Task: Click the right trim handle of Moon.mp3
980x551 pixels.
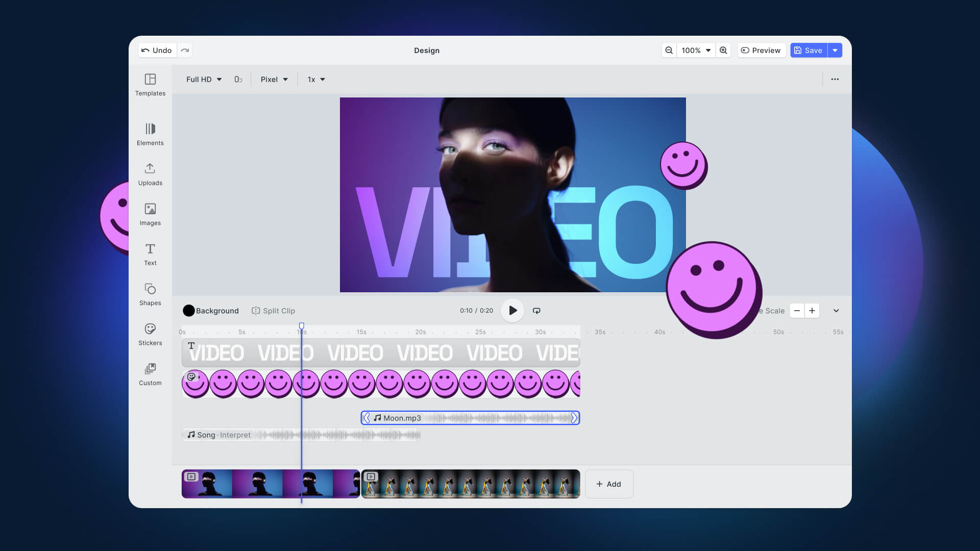Action: click(574, 418)
